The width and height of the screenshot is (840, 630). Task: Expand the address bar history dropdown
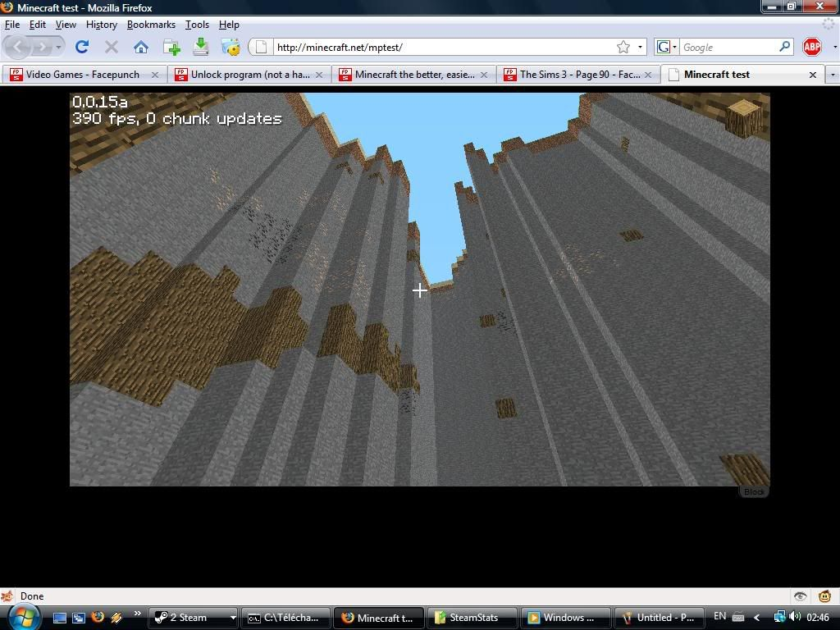click(640, 47)
